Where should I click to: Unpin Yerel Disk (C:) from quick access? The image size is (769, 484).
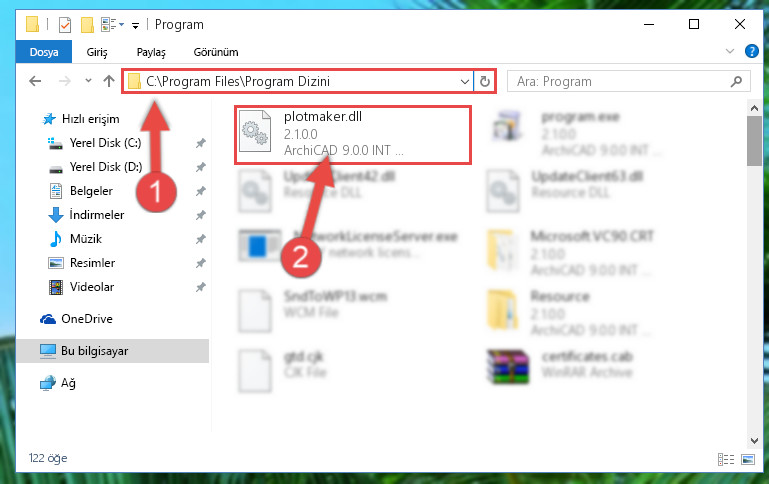(x=201, y=143)
